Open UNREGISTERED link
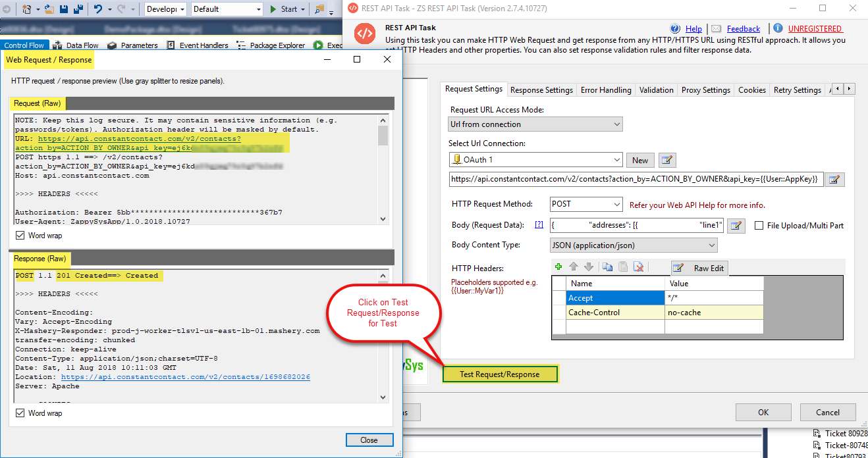Screen dimensions: 868x458 click(815, 29)
